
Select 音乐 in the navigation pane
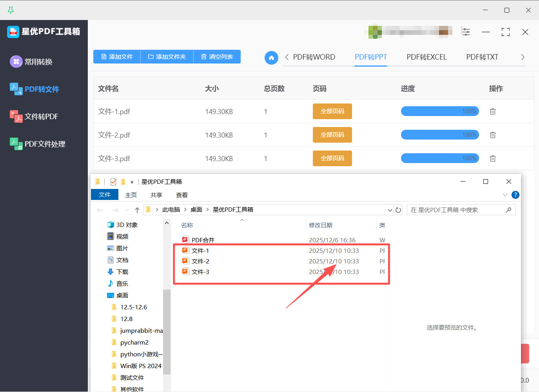118,283
